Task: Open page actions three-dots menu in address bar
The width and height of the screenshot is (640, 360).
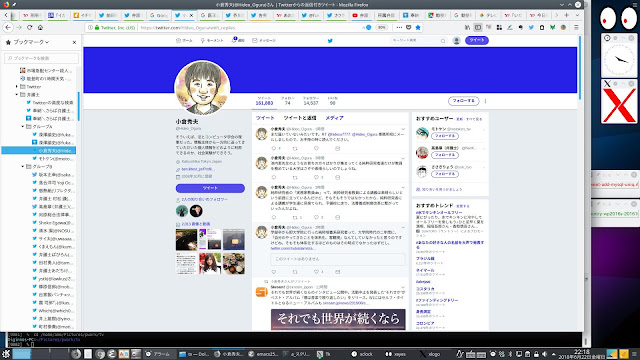Action: click(399, 27)
